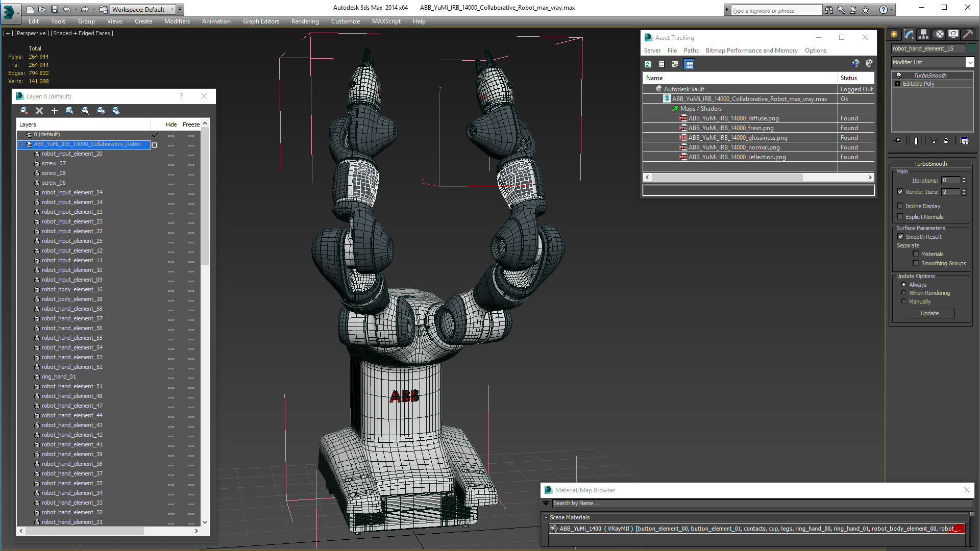Open the Motion command panel tab
Screen dimensions: 980x551
coord(939,34)
